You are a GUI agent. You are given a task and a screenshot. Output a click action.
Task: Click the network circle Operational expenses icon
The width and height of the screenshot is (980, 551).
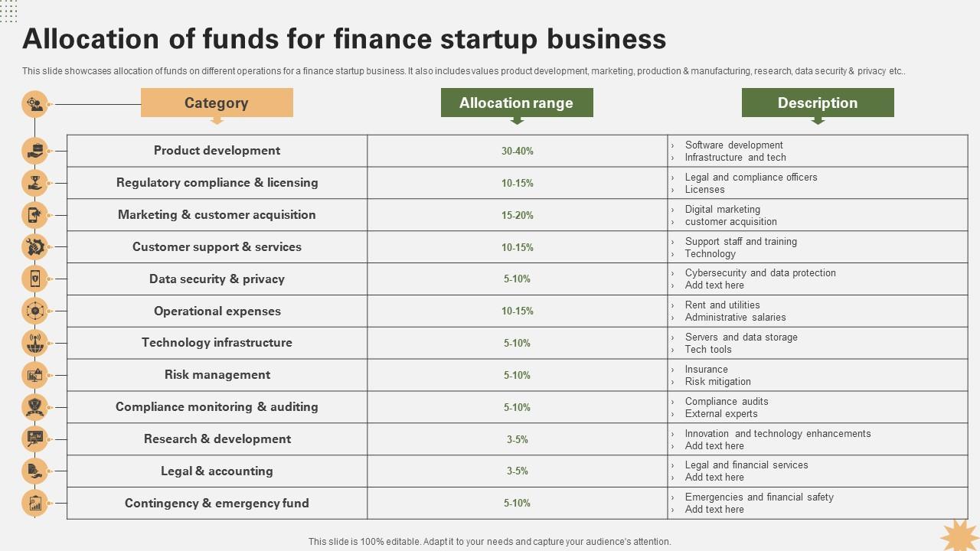click(35, 311)
